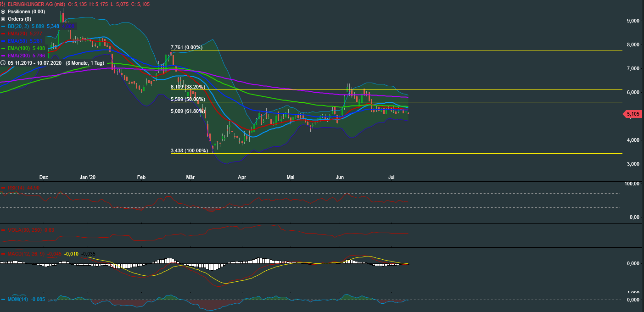The image size is (644, 312).
Task: Click the 7,761 (0.00%) Fibonacci level label
Action: click(186, 47)
